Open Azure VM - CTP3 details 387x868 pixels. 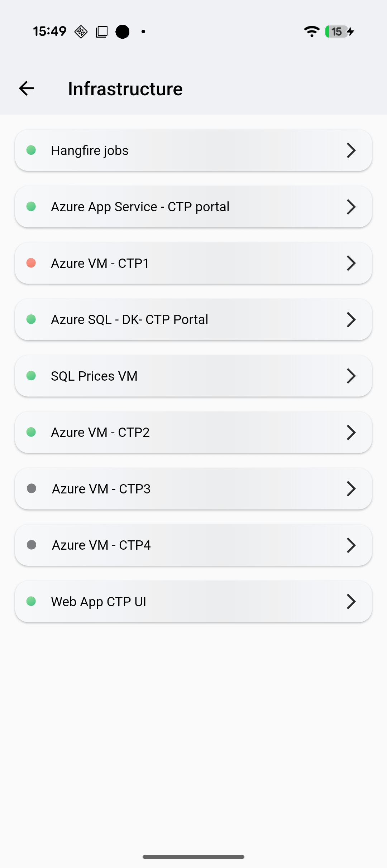coord(101,489)
